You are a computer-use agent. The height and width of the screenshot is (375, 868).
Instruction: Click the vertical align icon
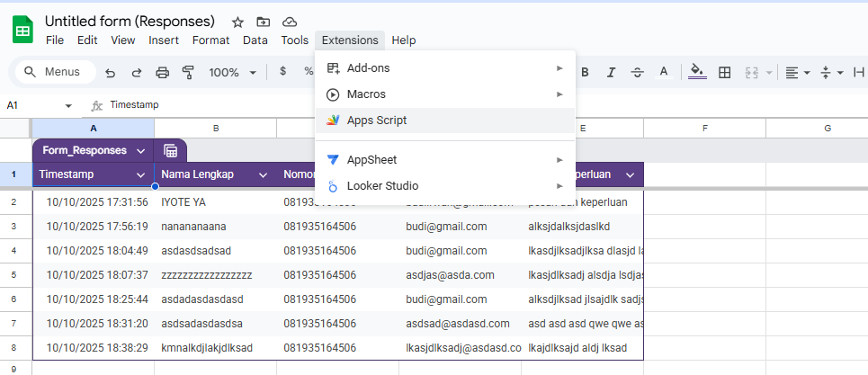(826, 73)
